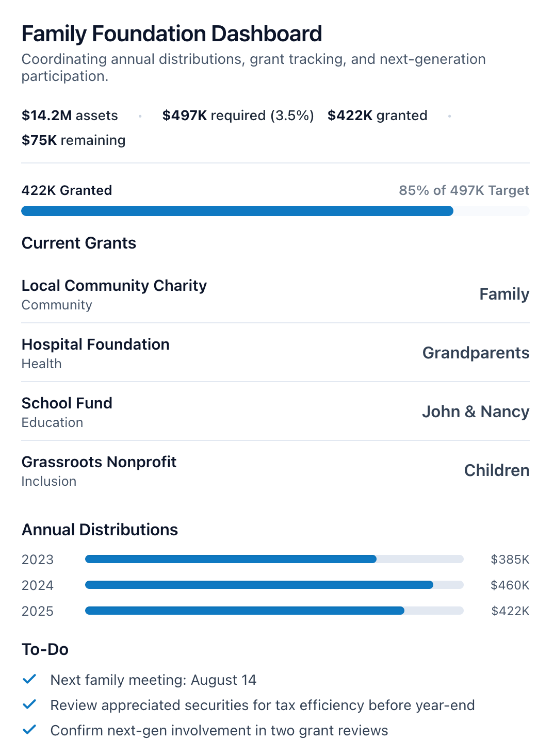The image size is (554, 756).
Task: Click the Grandparents assignee label
Action: click(x=476, y=353)
